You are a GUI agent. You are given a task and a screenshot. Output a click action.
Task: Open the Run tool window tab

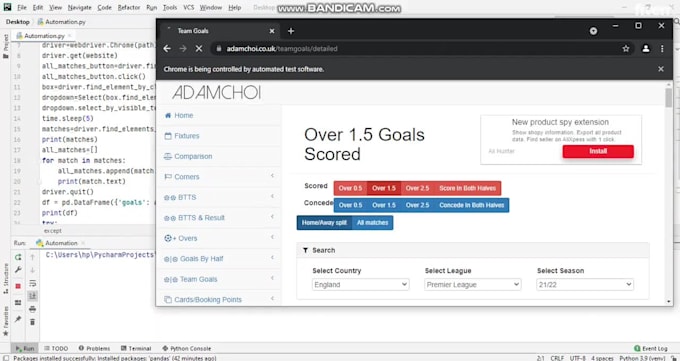25,348
